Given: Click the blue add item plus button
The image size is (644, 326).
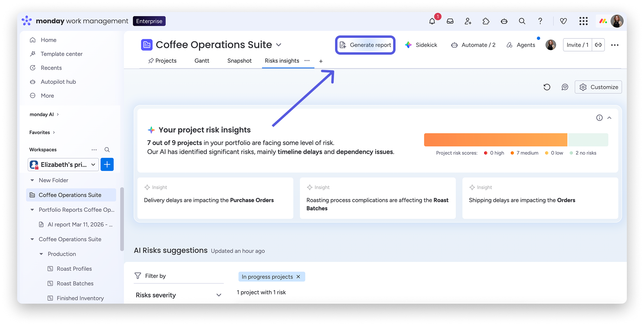Looking at the screenshot, I should point(107,165).
